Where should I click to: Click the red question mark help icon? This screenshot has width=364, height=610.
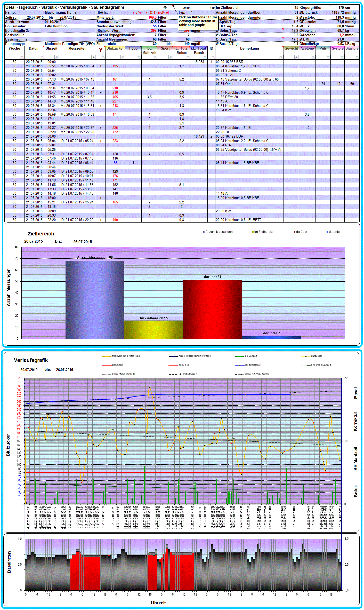click(100, 50)
